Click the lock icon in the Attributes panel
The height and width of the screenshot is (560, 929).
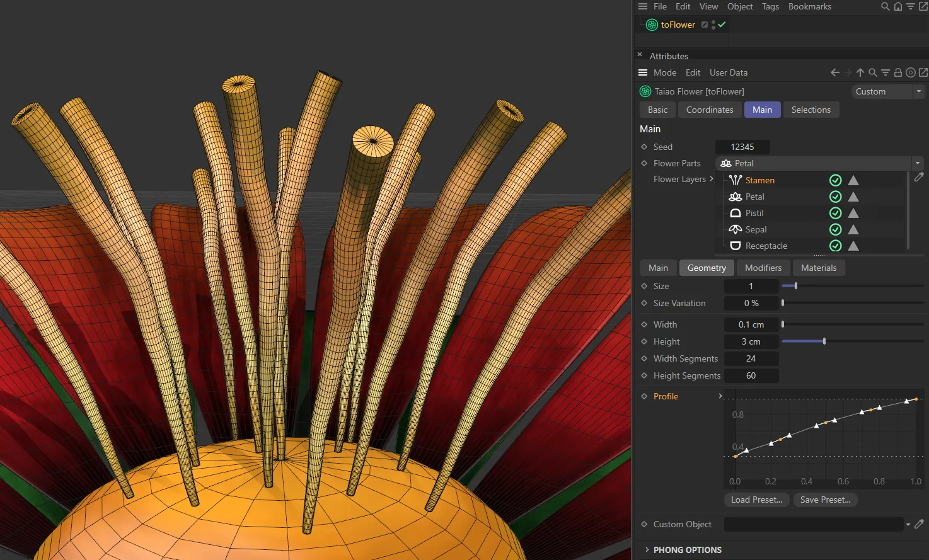[897, 72]
